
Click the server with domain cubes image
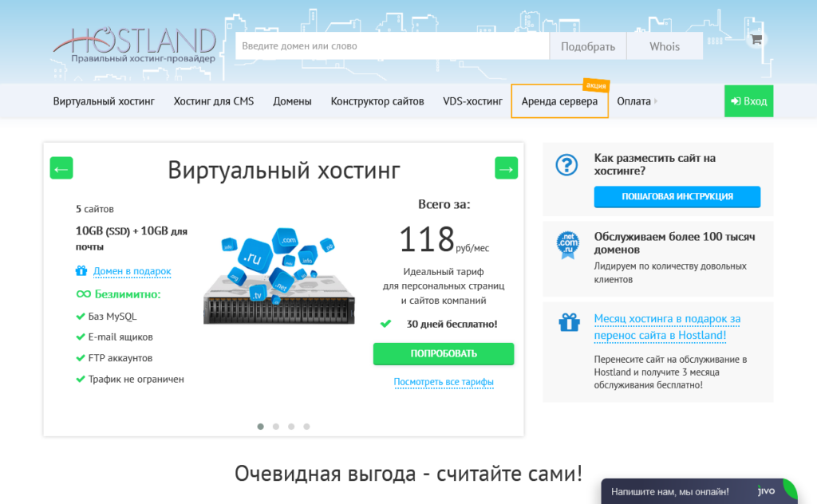coord(279,276)
